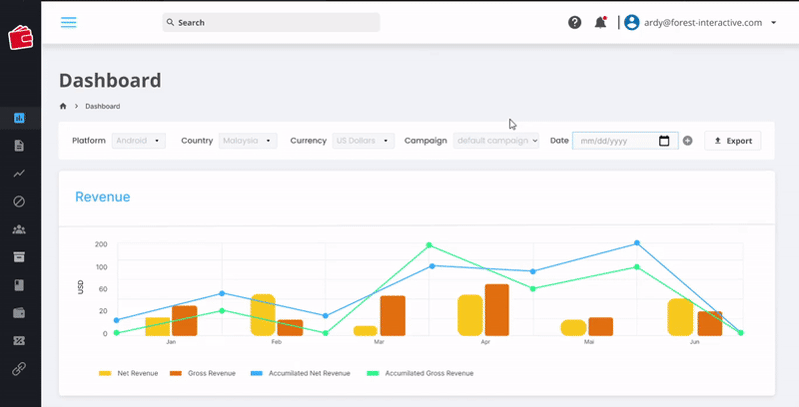The height and width of the screenshot is (407, 799).
Task: Click the Jun axis label
Action: point(695,342)
